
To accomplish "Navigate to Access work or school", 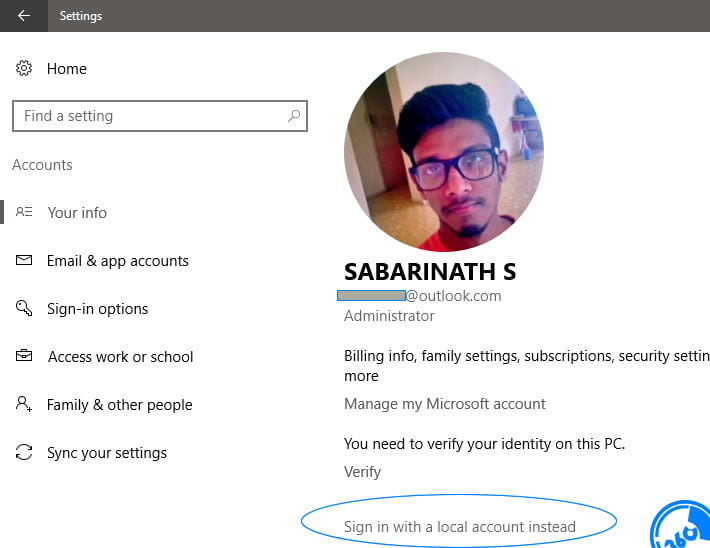I will (120, 356).
